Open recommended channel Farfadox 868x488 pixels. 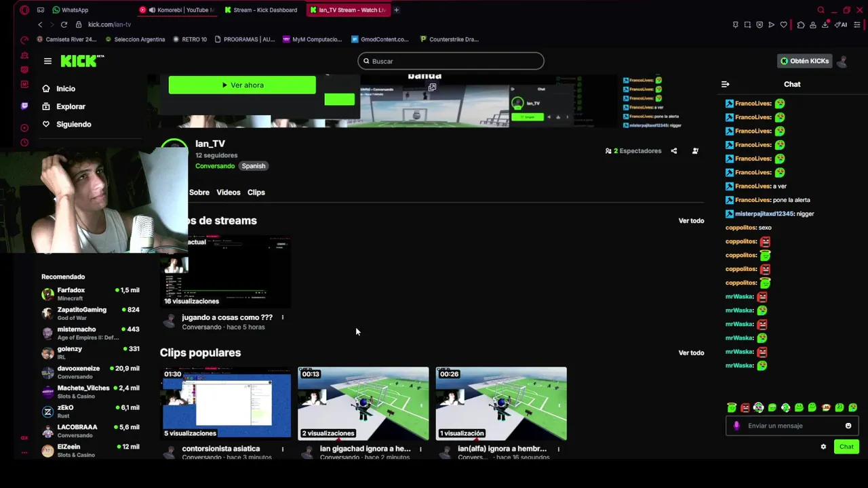pyautogui.click(x=90, y=293)
